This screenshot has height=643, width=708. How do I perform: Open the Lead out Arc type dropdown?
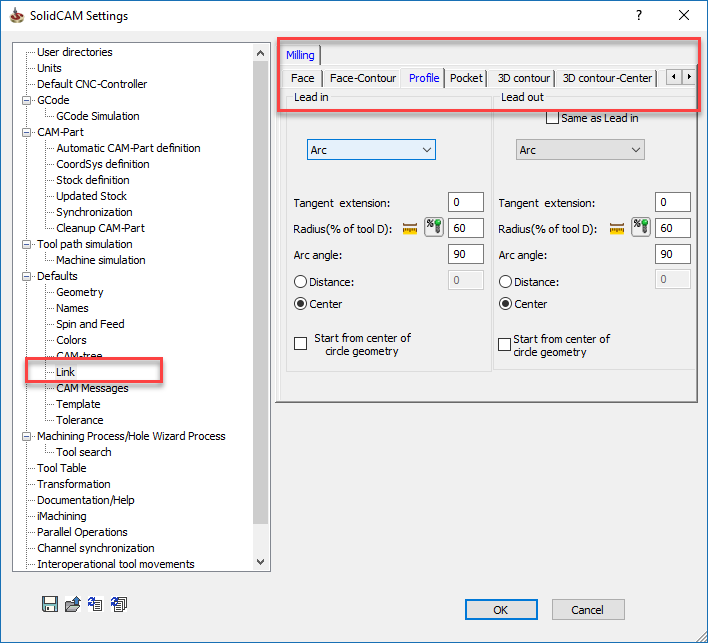[580, 149]
